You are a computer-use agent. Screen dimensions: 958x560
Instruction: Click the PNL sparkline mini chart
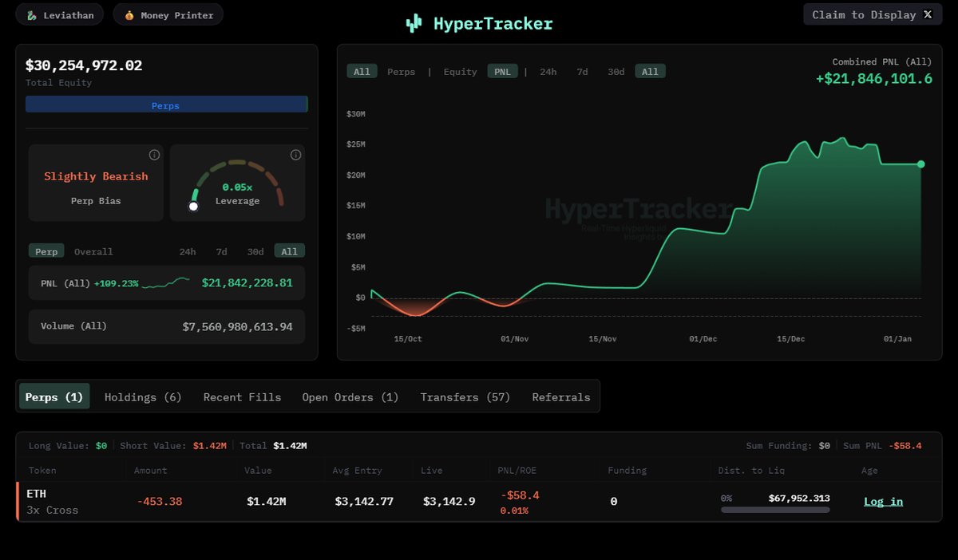pos(165,282)
